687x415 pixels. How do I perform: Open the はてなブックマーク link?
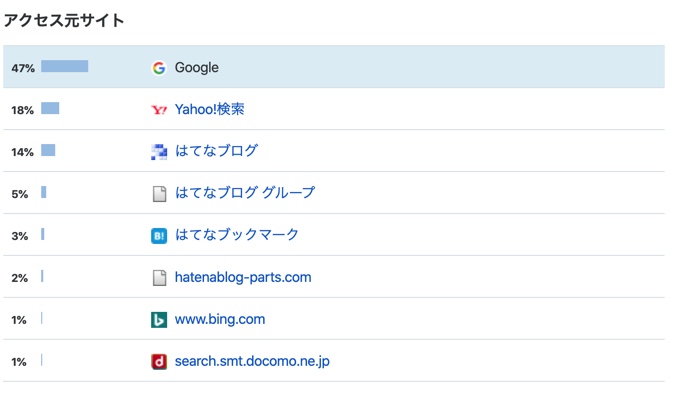[x=237, y=234]
